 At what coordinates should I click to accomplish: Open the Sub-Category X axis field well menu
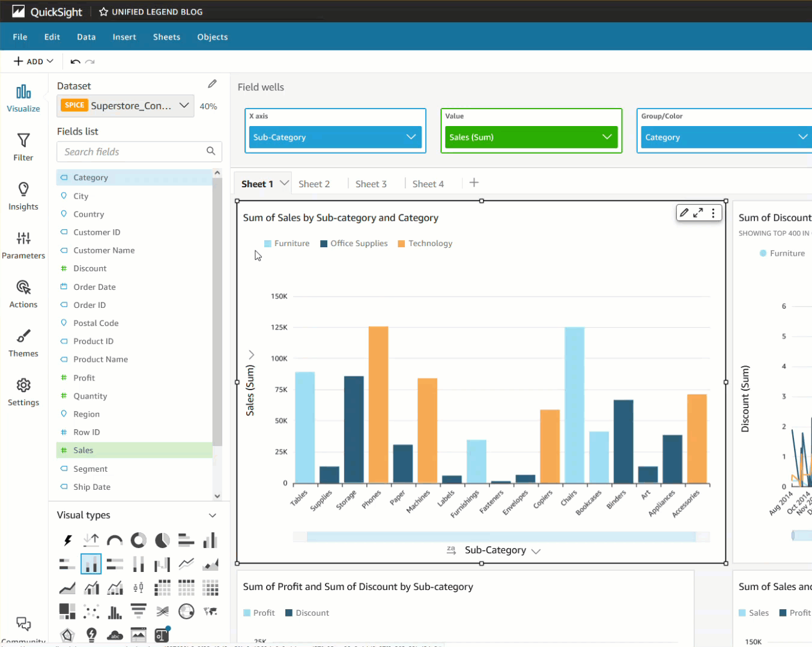pos(411,137)
